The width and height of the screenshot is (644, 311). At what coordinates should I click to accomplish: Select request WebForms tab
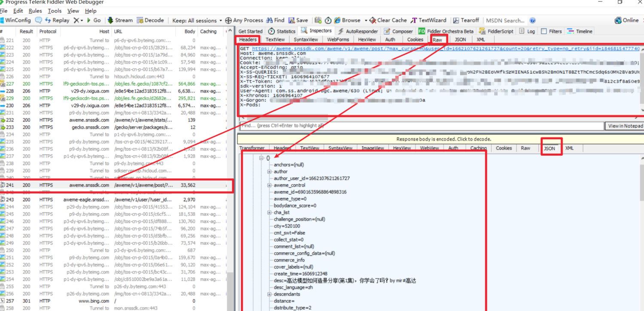click(338, 39)
